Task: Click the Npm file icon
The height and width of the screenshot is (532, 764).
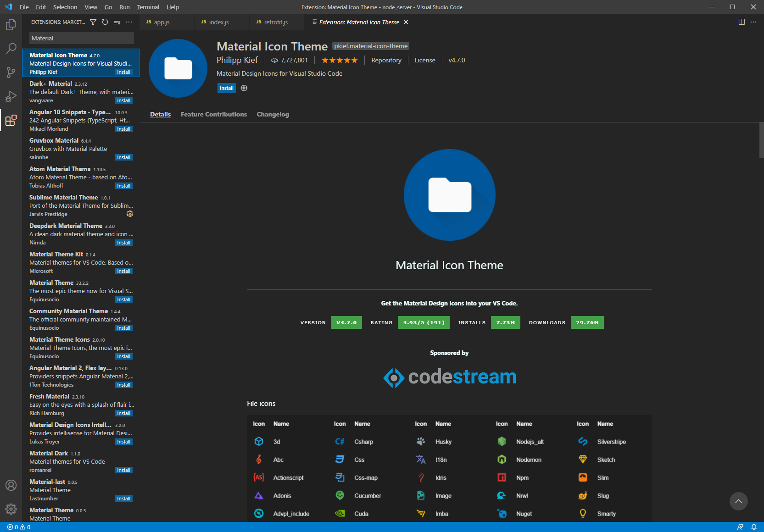Action: click(502, 477)
